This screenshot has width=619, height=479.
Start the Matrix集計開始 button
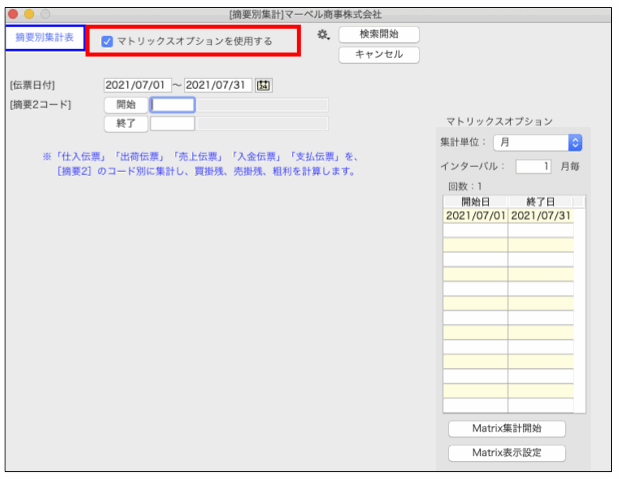506,428
